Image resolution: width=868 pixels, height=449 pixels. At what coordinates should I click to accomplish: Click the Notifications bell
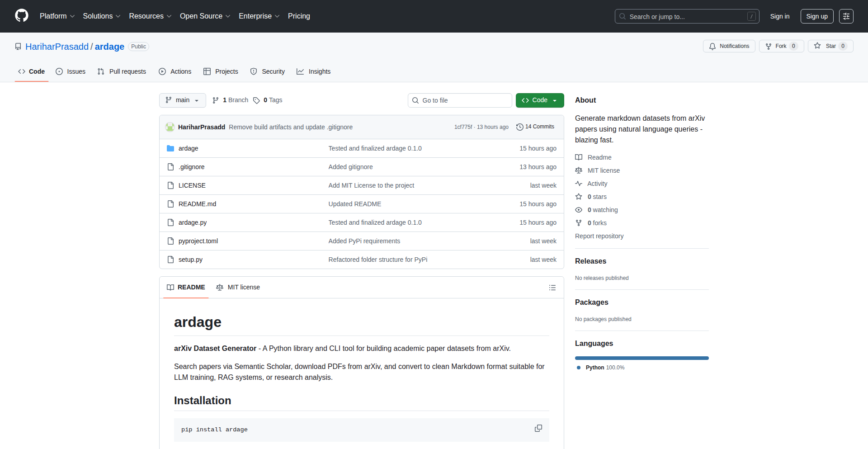(712, 46)
